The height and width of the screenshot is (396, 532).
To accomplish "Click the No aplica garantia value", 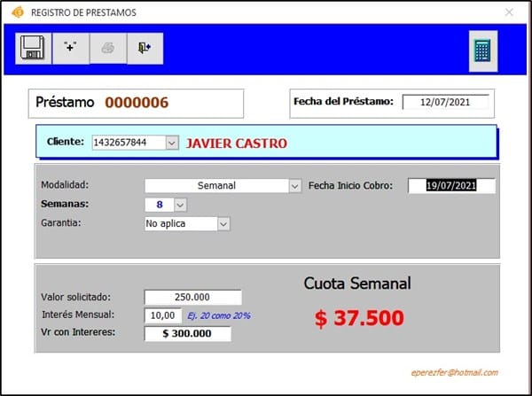I will (181, 224).
